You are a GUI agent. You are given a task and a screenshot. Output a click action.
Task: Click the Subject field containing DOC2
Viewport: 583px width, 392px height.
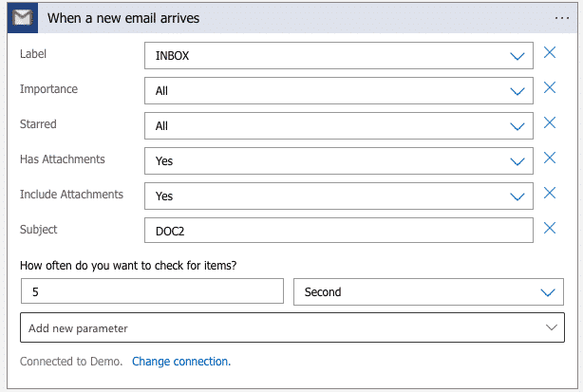click(x=339, y=231)
